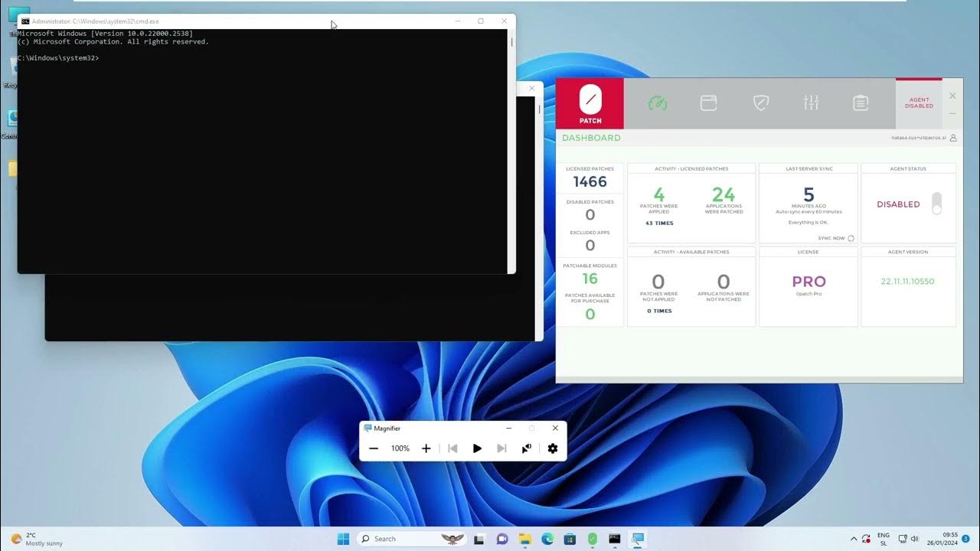Open Magnifier settings gear

[553, 448]
